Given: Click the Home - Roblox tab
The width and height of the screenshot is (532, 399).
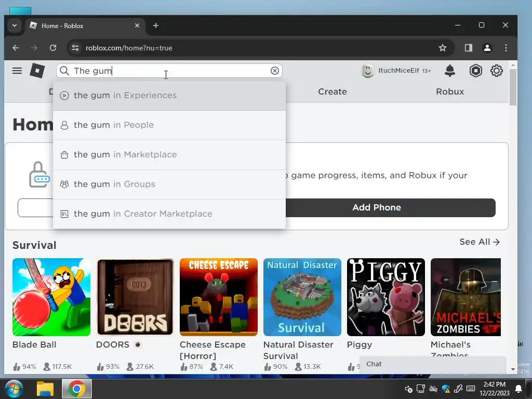Looking at the screenshot, I should (x=85, y=25).
